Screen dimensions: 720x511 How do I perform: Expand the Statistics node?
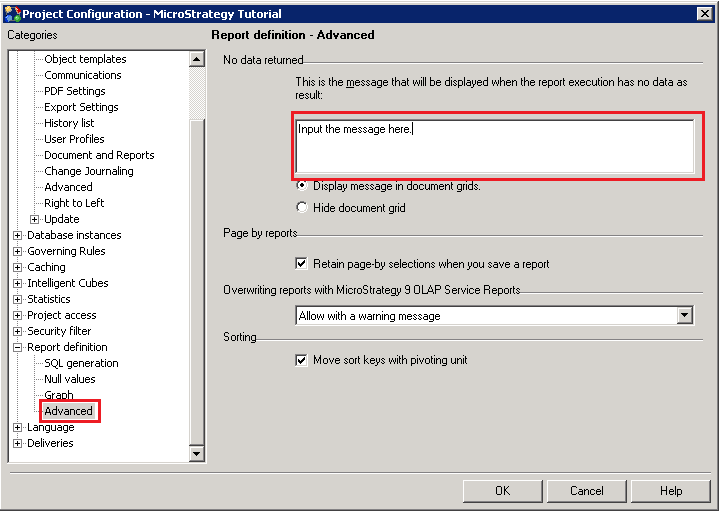click(x=17, y=299)
